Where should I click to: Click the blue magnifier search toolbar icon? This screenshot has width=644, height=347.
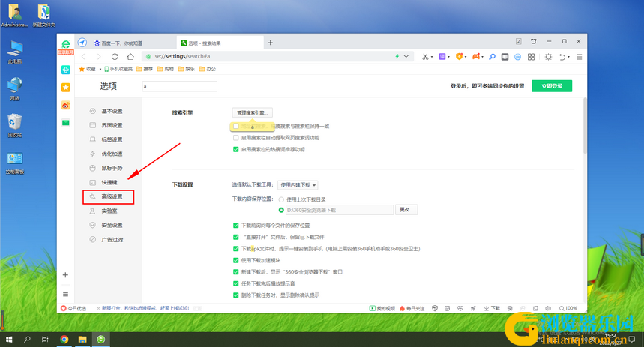(492, 57)
